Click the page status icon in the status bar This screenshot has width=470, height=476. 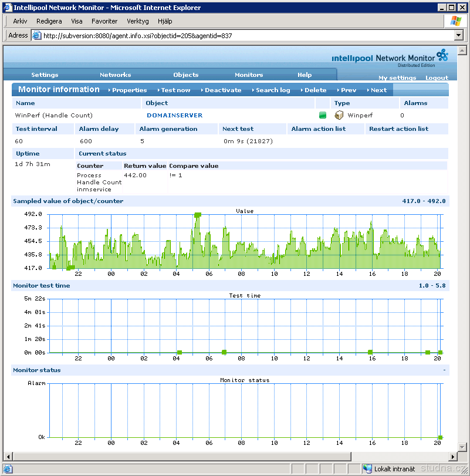pos(8,469)
